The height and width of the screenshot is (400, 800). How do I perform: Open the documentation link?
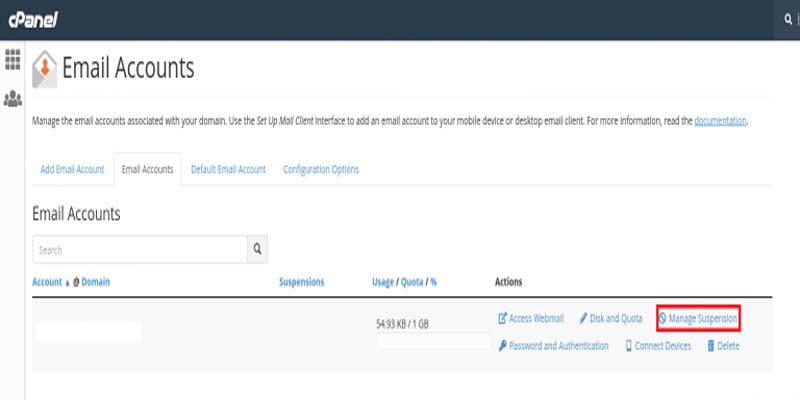[x=720, y=121]
